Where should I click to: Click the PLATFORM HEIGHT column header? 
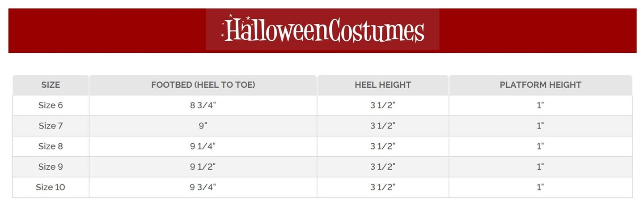tap(540, 85)
